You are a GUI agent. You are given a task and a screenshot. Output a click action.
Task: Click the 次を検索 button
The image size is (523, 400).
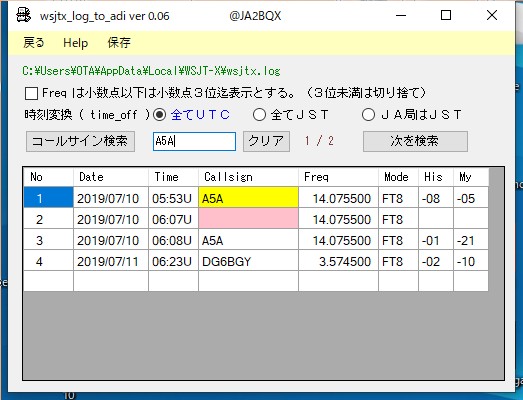[x=415, y=141]
